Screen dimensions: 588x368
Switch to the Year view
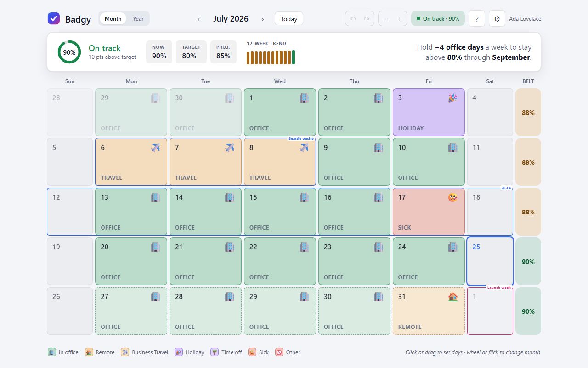tap(138, 19)
